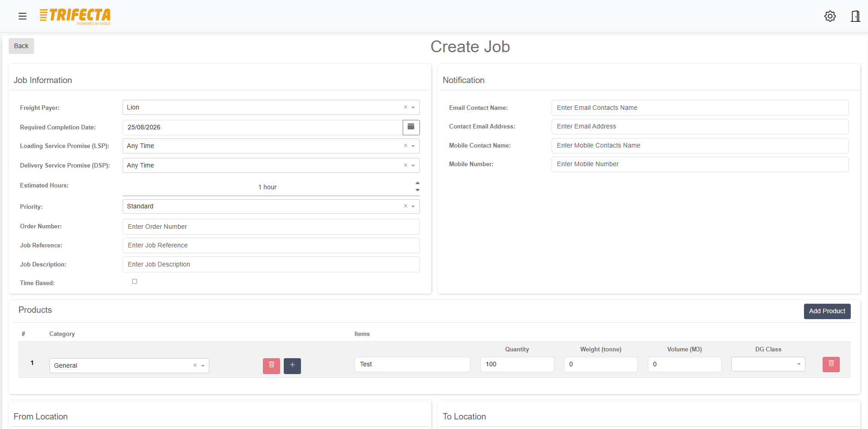Toggle the Time Based checkbox

point(134,281)
